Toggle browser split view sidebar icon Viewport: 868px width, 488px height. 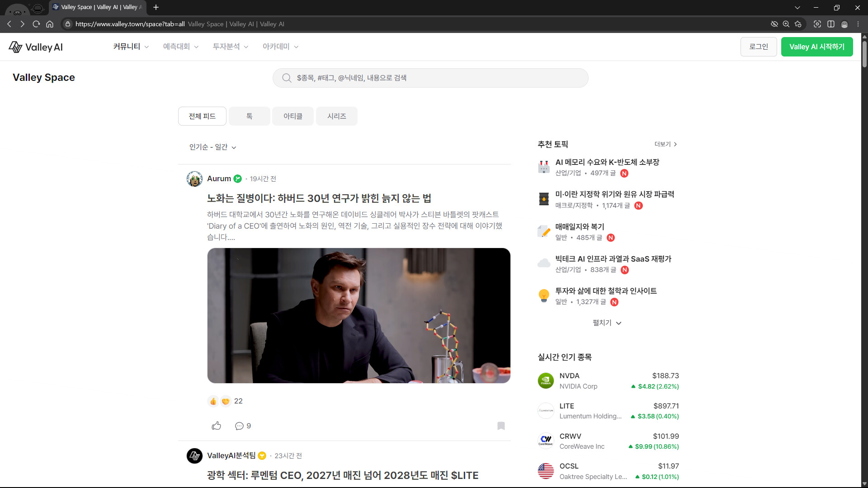click(x=830, y=24)
